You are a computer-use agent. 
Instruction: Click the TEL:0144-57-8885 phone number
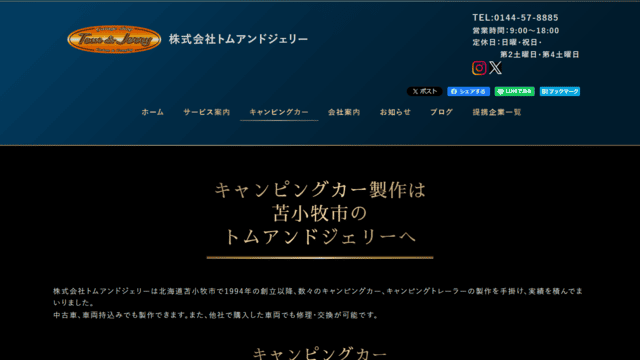tap(516, 18)
